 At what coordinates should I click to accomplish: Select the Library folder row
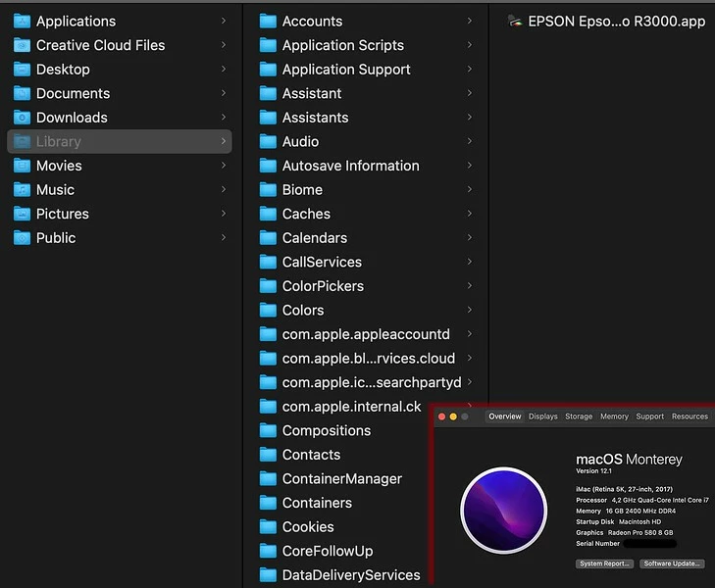tap(120, 142)
